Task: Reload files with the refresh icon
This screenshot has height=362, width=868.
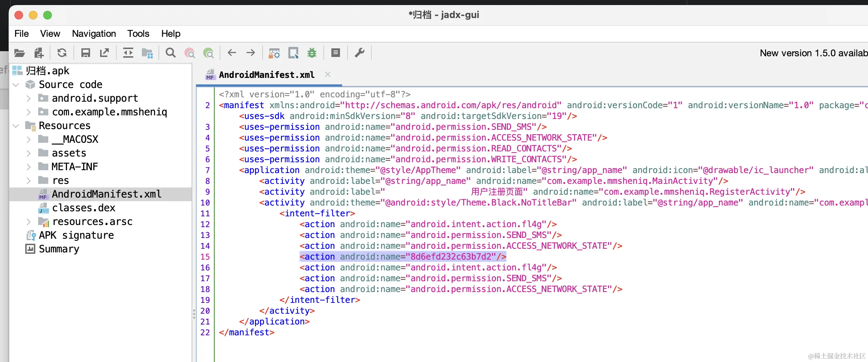Action: click(x=62, y=53)
